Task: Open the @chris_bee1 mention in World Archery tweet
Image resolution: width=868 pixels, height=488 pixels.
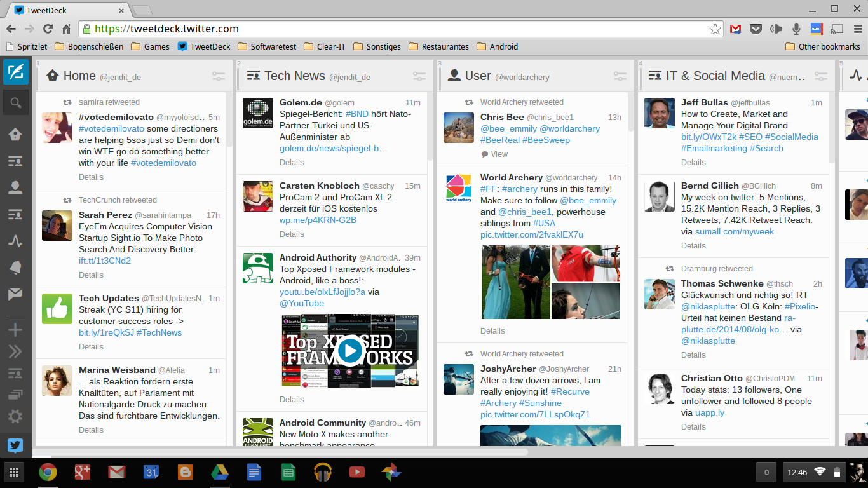Action: click(x=525, y=212)
